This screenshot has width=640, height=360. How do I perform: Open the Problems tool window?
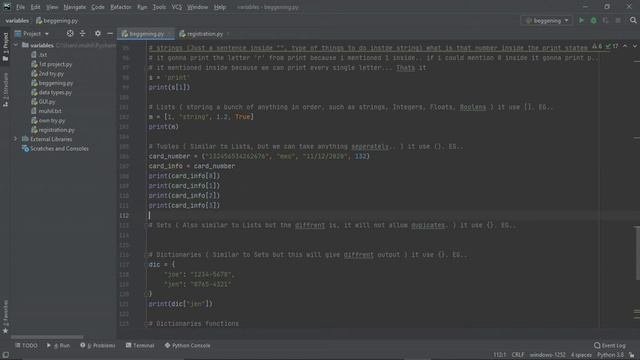[98, 345]
